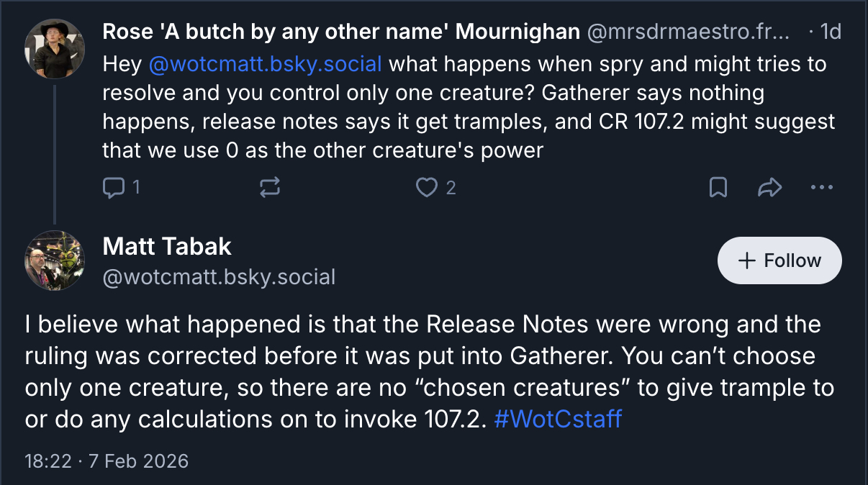Viewport: 868px width, 485px height.
Task: Click the 18:22 · 7 Feb 2026 timestamp
Action: click(x=107, y=461)
